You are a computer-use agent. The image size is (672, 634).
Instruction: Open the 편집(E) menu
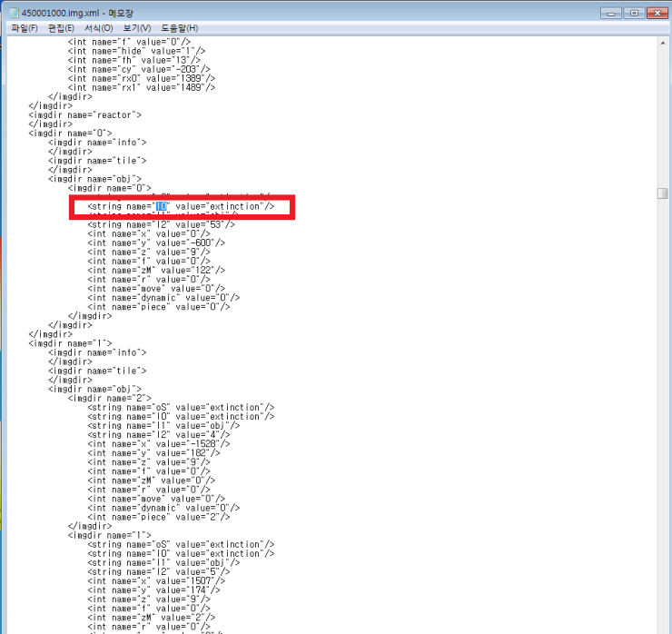(x=61, y=28)
